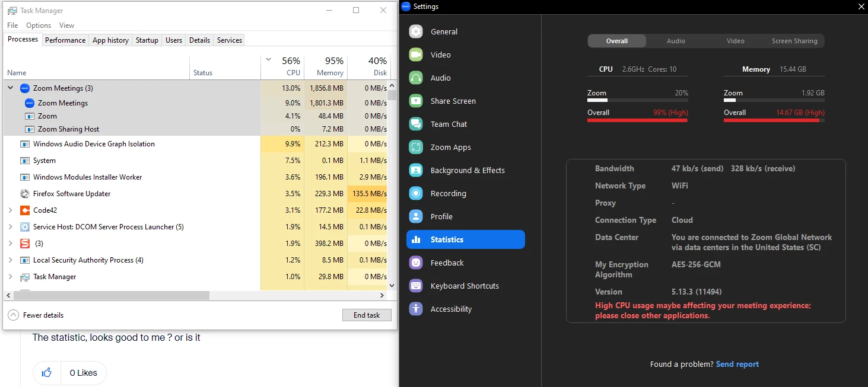Open the View menu in Task Manager
Viewport: 868px width, 387px height.
click(66, 25)
